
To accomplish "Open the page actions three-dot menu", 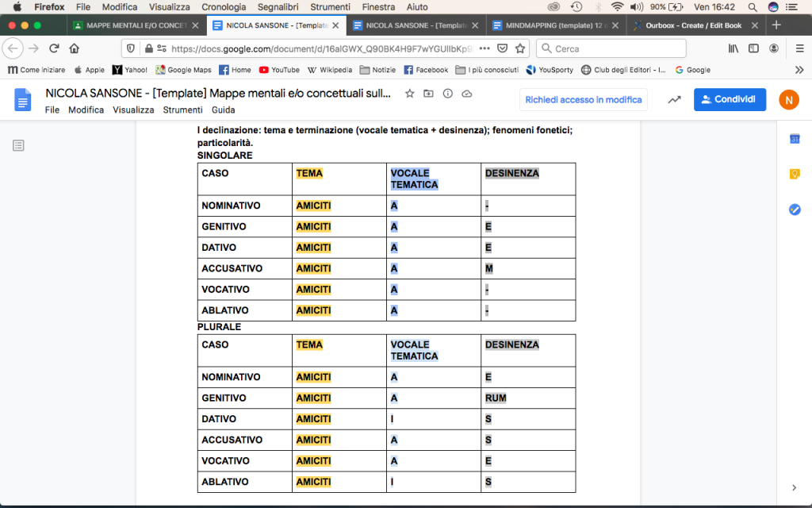I will click(x=485, y=48).
